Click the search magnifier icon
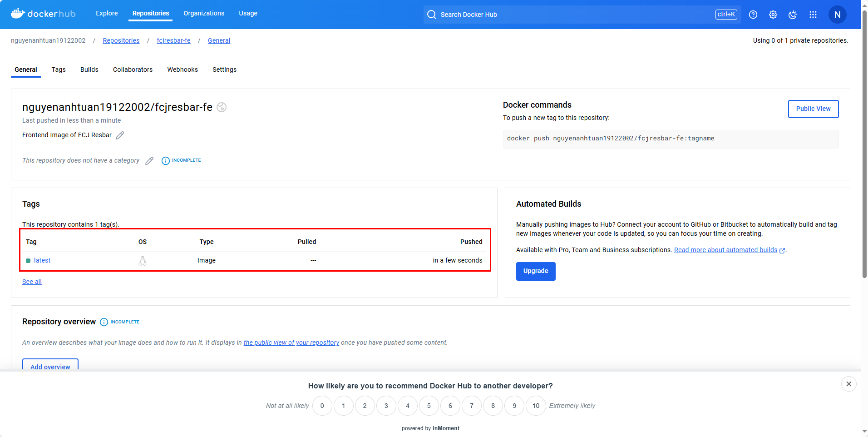This screenshot has height=437, width=868. [x=432, y=15]
